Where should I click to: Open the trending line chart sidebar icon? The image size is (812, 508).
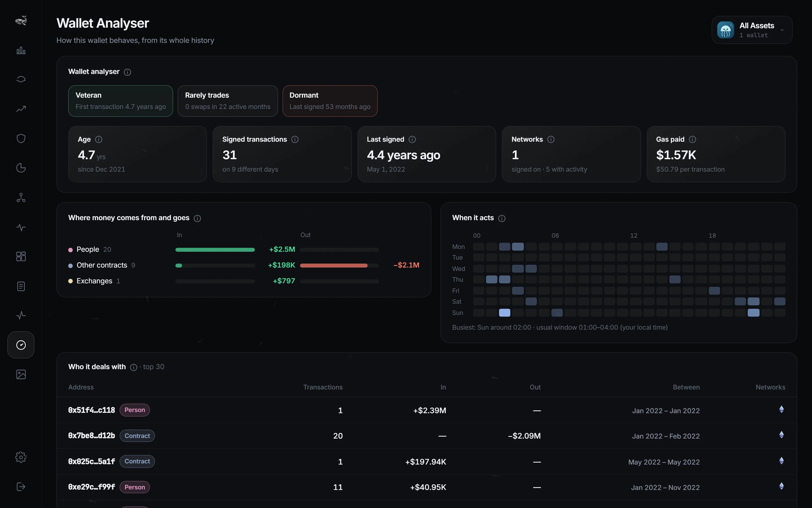pos(21,109)
